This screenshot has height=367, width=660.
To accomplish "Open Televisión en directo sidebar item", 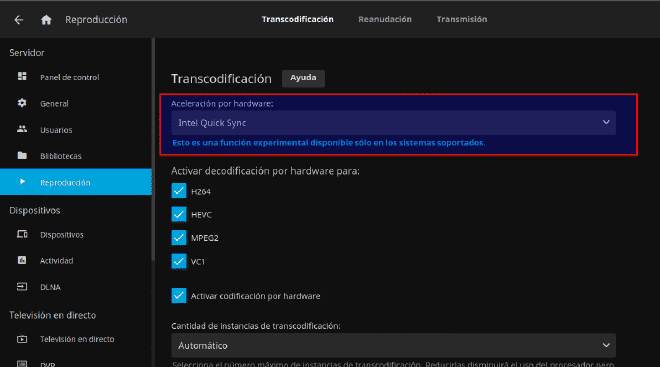I will tap(76, 339).
